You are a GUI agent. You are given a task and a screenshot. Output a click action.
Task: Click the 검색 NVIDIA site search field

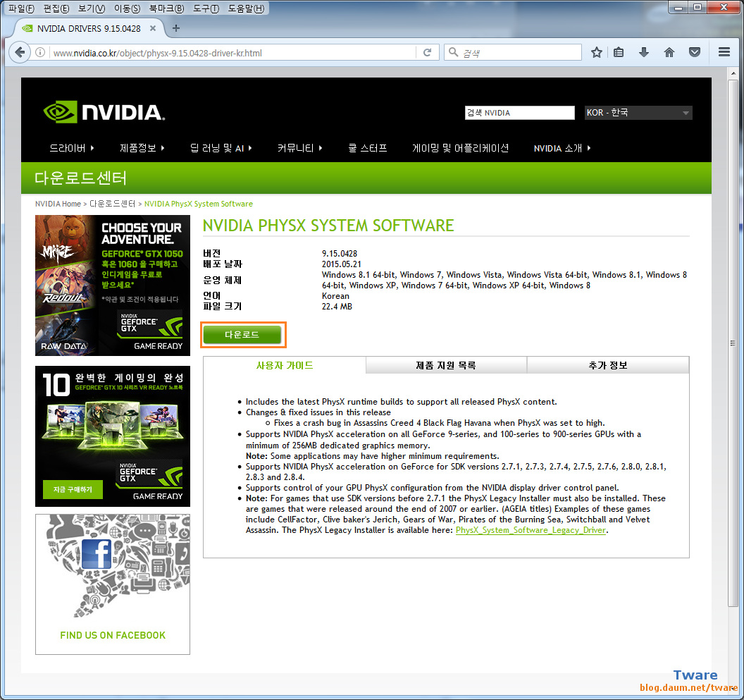coord(519,113)
